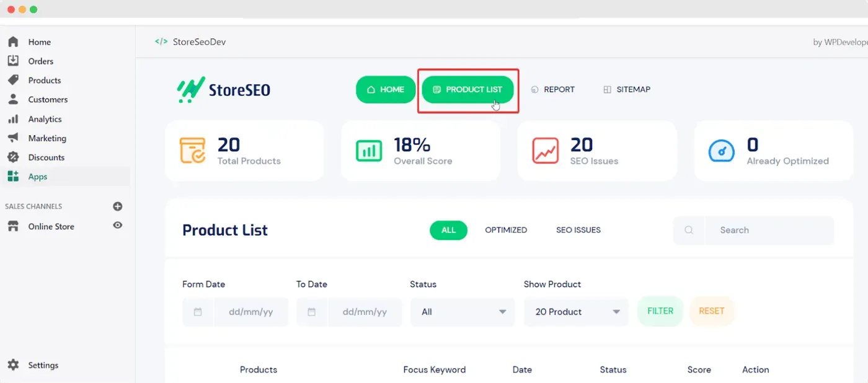
Task: Click the search magnifier icon
Action: tap(689, 230)
